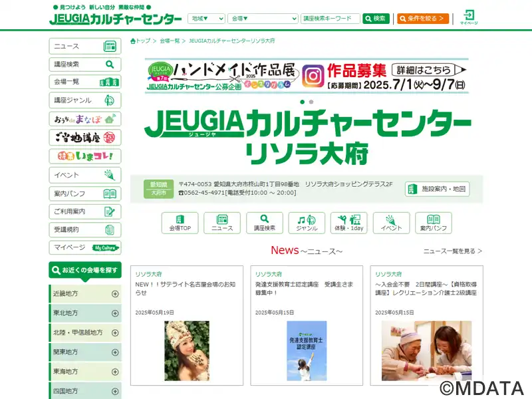The height and width of the screenshot is (399, 532).
Task: Click the イベント icon in venue navigation
Action: click(x=391, y=223)
